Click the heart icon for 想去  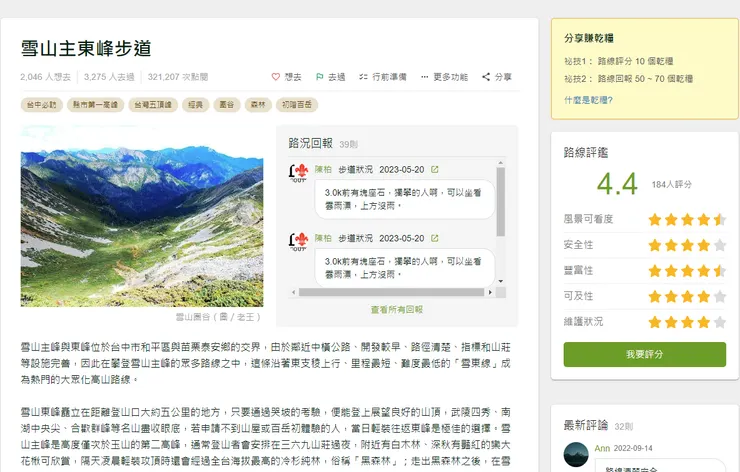[x=276, y=77]
